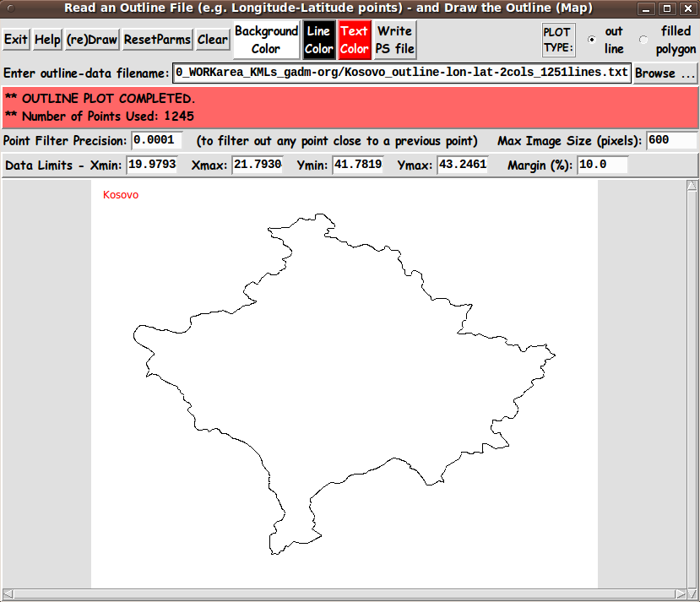The width and height of the screenshot is (700, 602).
Task: Click the Exit button
Action: coord(16,40)
